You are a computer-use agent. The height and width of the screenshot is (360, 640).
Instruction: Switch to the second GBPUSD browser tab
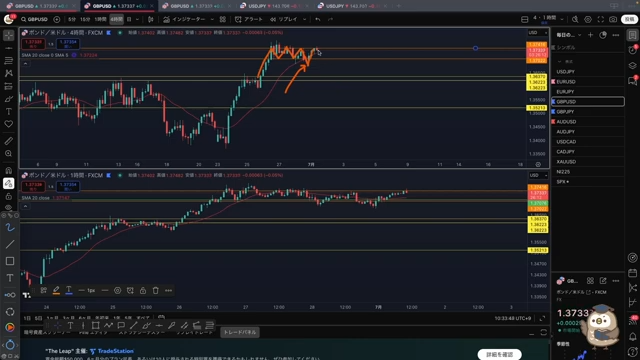click(x=118, y=6)
